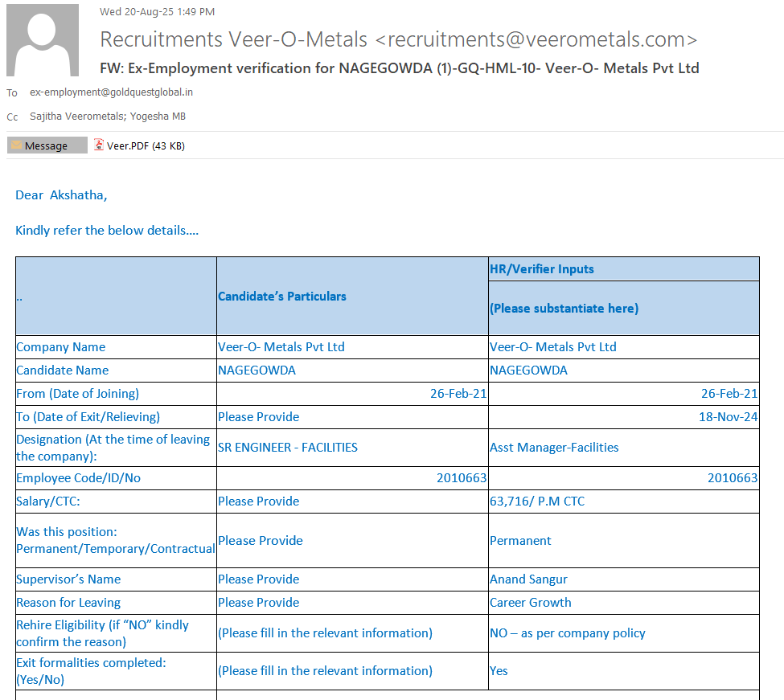Click the 'Salary/CTC:' label
This screenshot has width=784, height=700.
click(48, 501)
